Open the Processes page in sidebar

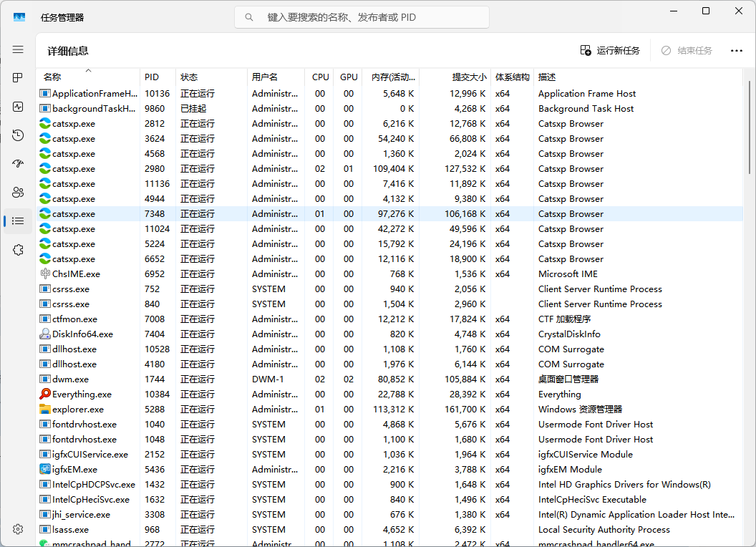click(x=18, y=78)
